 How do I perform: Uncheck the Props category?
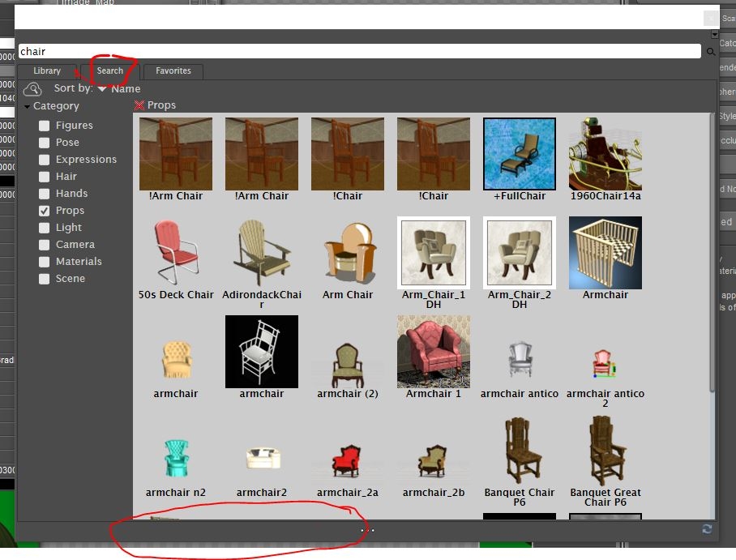coord(44,211)
